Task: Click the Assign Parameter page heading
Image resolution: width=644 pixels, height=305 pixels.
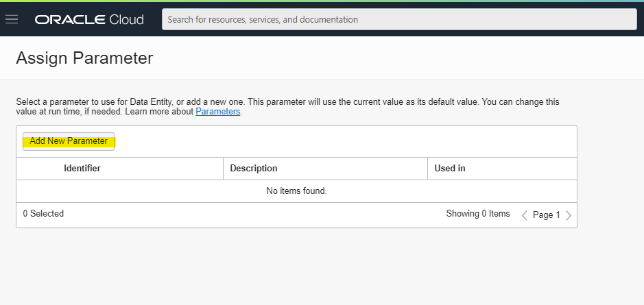Action: [x=84, y=58]
